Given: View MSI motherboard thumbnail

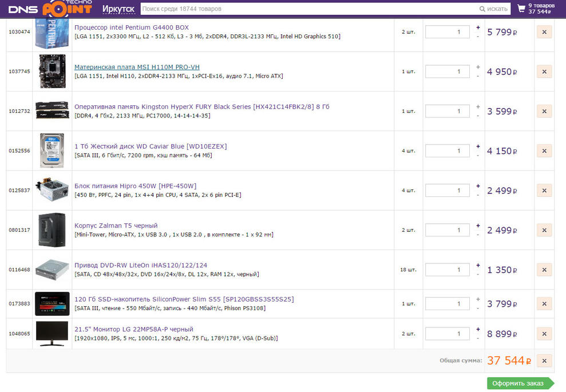Looking at the screenshot, I should (x=52, y=72).
